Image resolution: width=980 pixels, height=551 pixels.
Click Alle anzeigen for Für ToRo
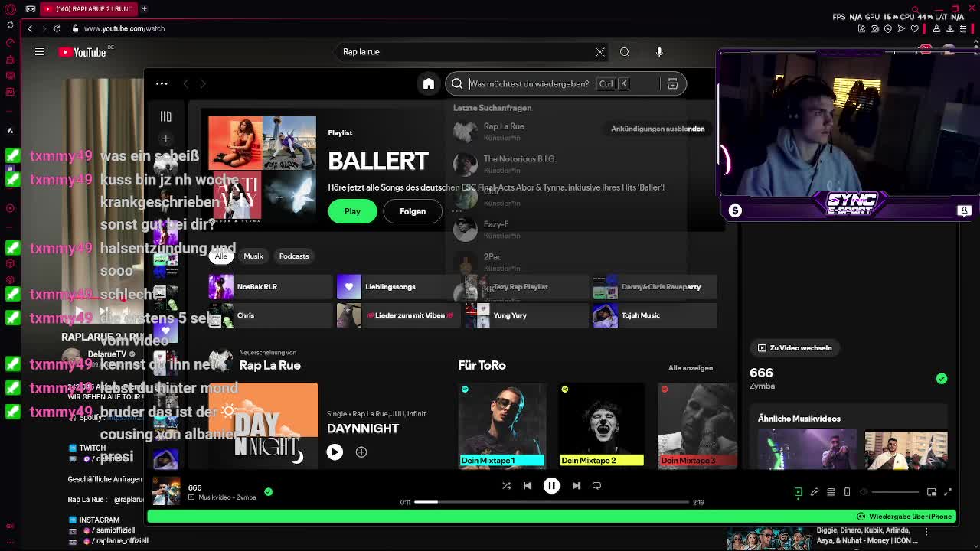coord(691,368)
